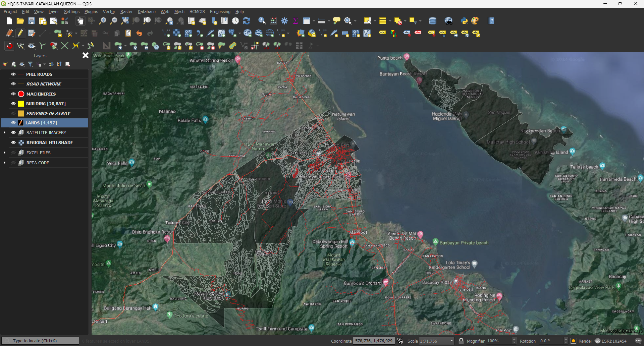Viewport: 644px width, 346px height.
Task: Expand the EXCEL FILES group
Action: (x=5, y=153)
